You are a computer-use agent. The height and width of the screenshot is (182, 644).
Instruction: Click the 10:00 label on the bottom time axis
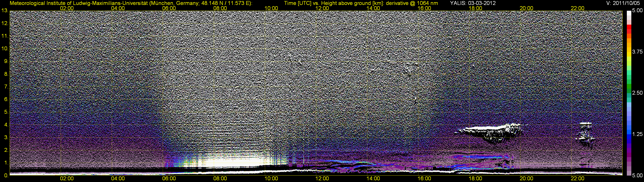coord(271,179)
